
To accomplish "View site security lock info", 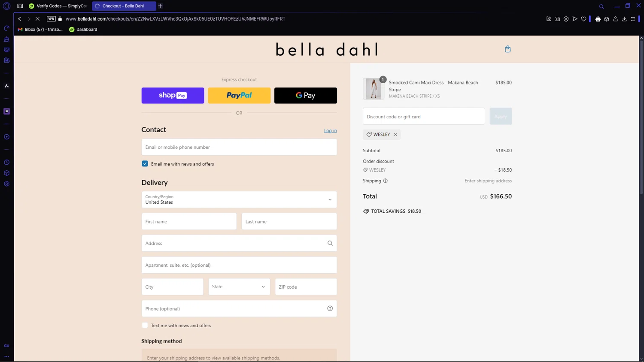I will tap(60, 19).
